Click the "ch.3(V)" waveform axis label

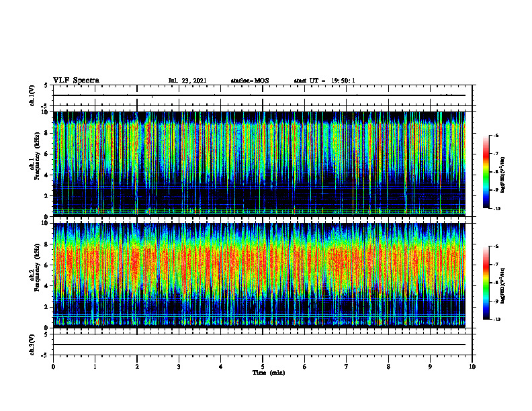[x=32, y=345]
